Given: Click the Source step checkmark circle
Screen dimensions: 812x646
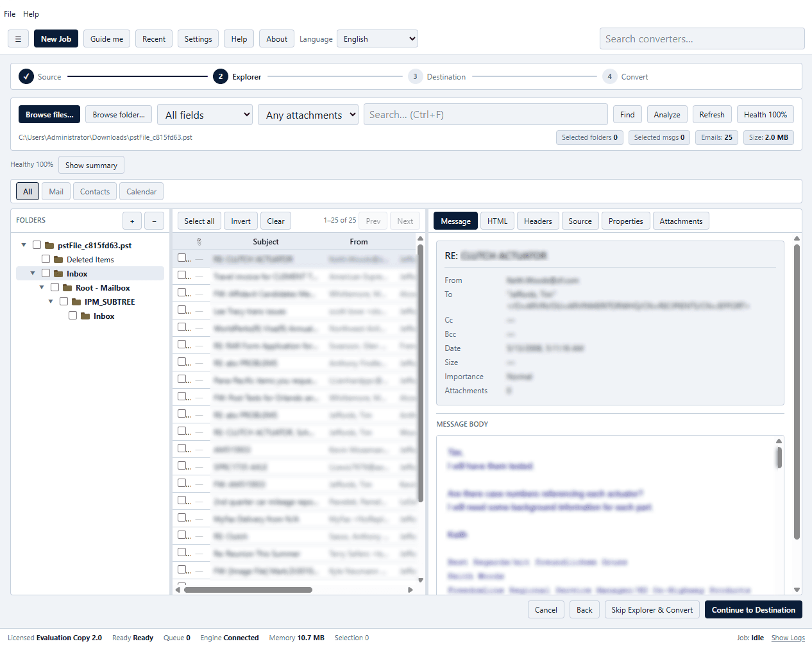Looking at the screenshot, I should (26, 76).
